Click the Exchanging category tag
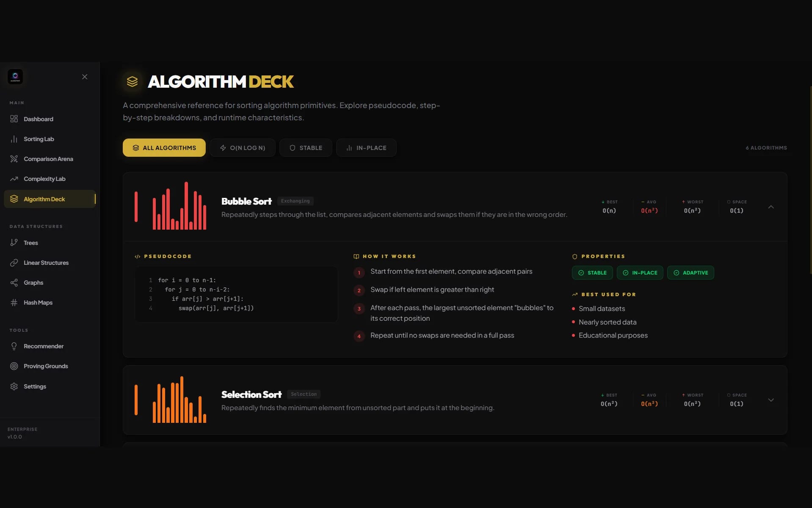 tap(295, 201)
